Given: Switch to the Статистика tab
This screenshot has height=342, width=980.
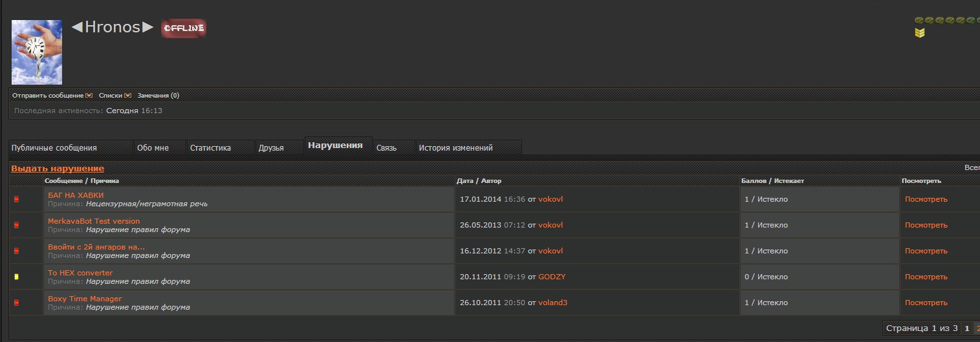Looking at the screenshot, I should (x=210, y=148).
